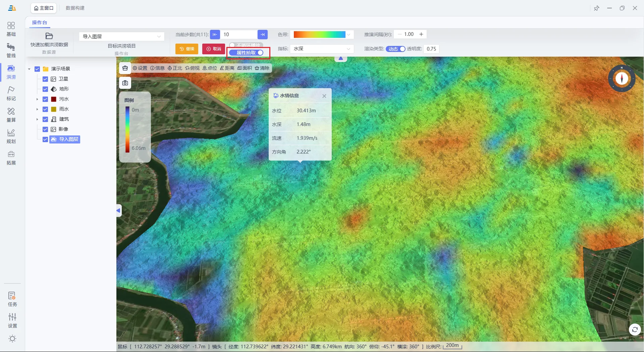Open the 任务 tasks panel

[x=12, y=299]
